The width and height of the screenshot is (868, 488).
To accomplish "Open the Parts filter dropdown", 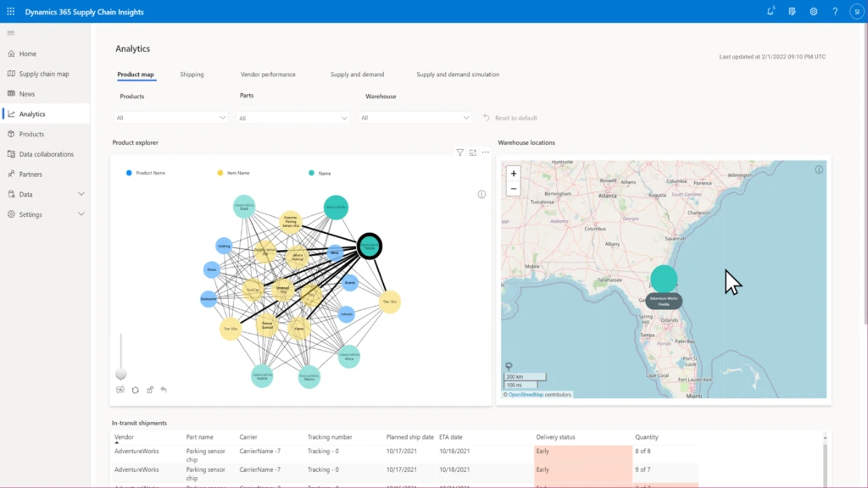I will 292,116.
